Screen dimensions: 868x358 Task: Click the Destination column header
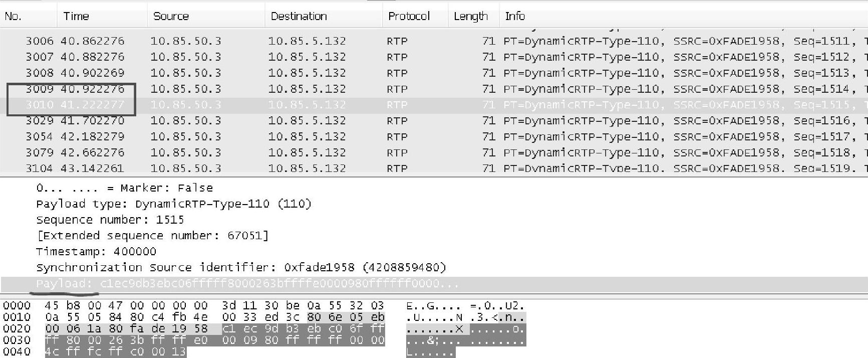324,16
